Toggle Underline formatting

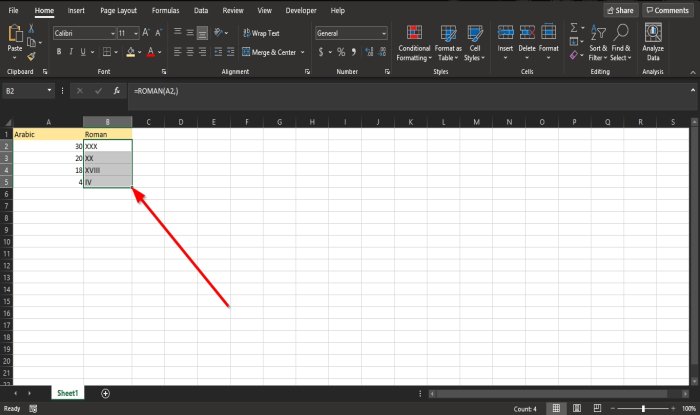point(83,52)
